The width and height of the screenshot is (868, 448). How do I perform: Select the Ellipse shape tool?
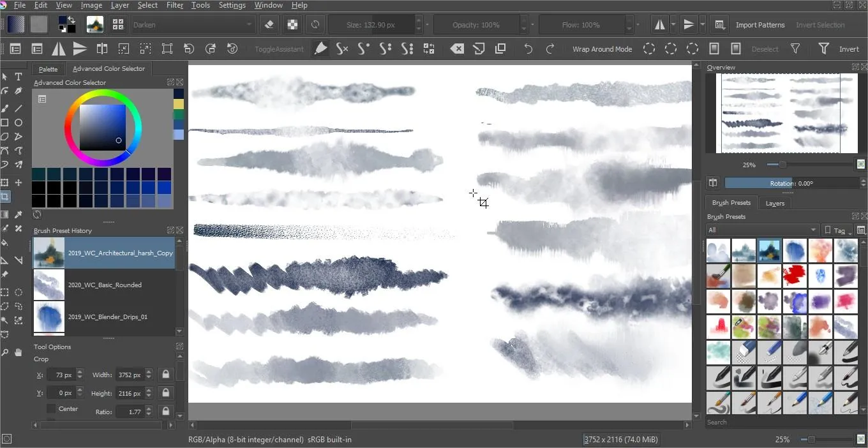[19, 123]
